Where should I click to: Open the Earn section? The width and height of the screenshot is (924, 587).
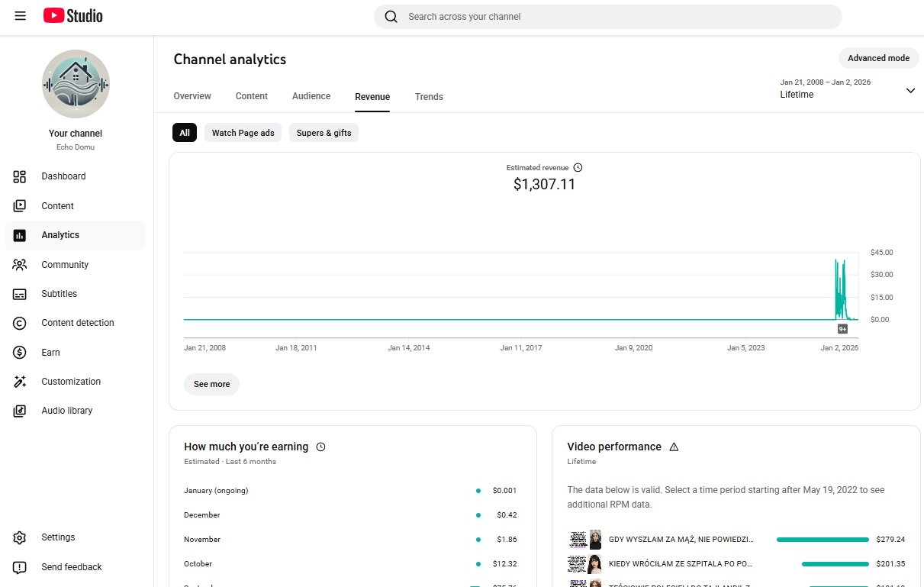pos(50,353)
